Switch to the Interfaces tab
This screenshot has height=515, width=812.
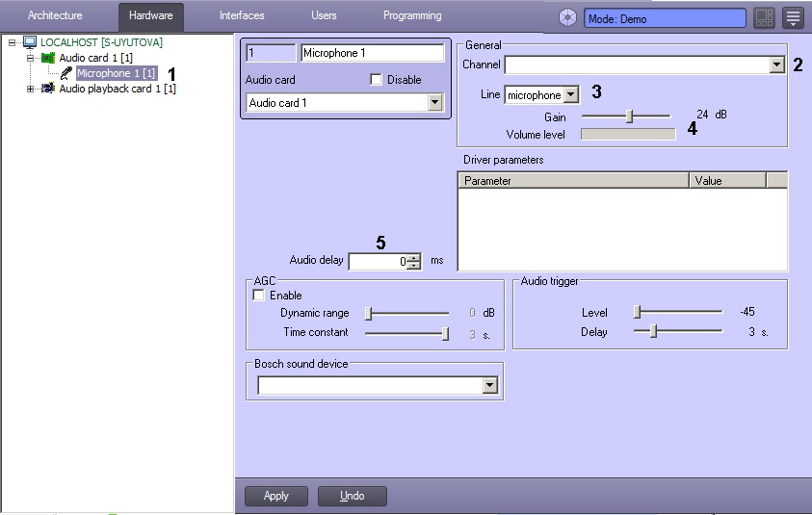(242, 15)
